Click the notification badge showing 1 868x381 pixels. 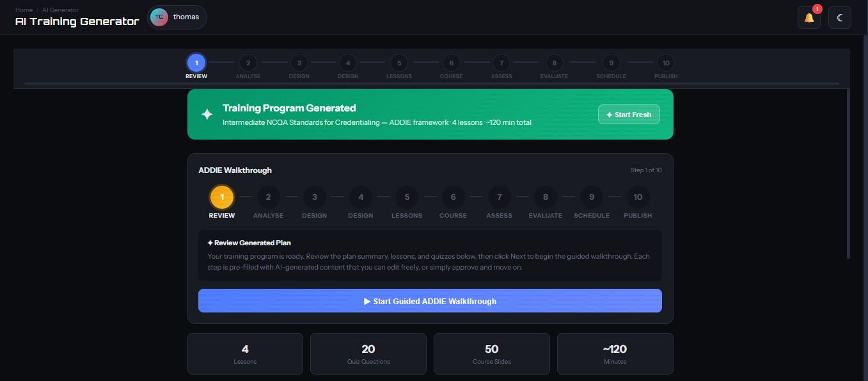point(817,9)
